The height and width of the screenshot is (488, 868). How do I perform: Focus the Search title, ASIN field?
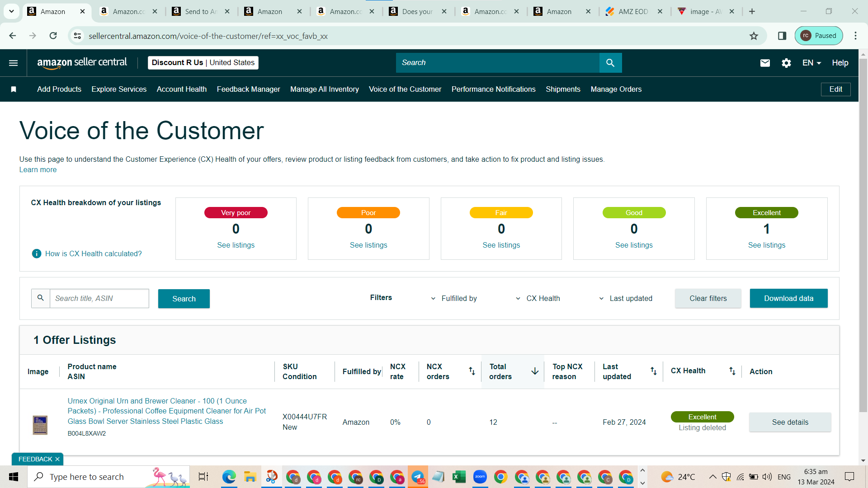99,299
